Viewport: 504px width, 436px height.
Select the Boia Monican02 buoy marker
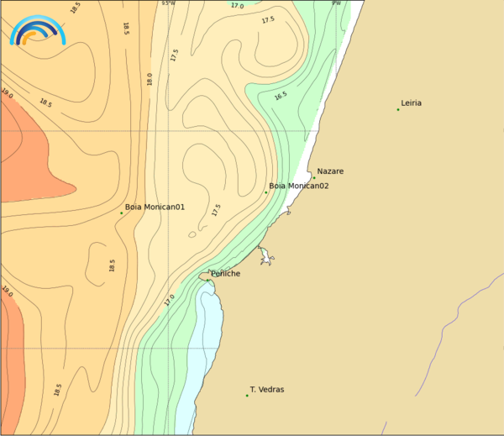click(x=266, y=192)
